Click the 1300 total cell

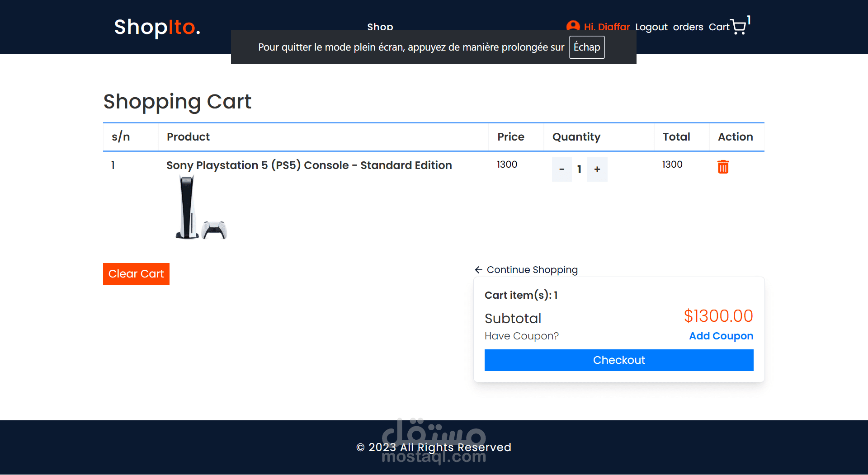pyautogui.click(x=672, y=165)
